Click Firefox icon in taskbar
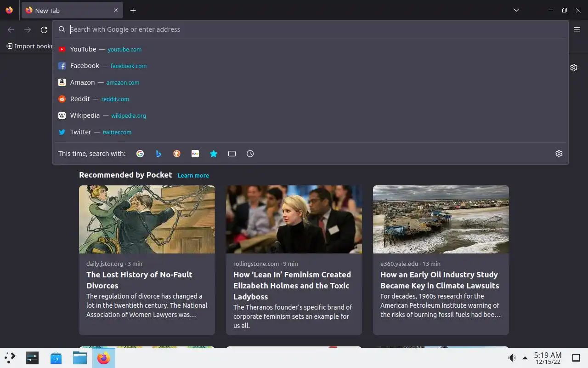The image size is (588, 368). click(x=104, y=357)
